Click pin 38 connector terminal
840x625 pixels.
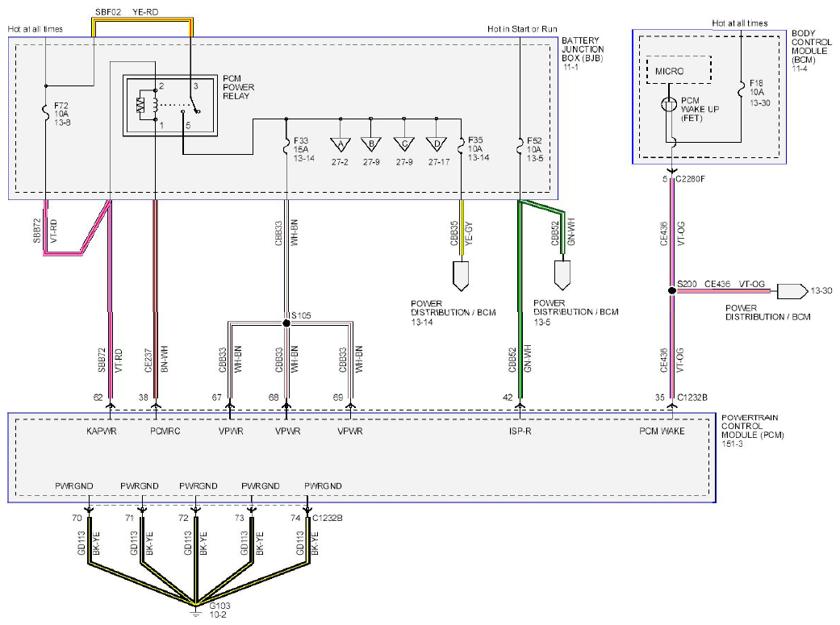coord(156,406)
